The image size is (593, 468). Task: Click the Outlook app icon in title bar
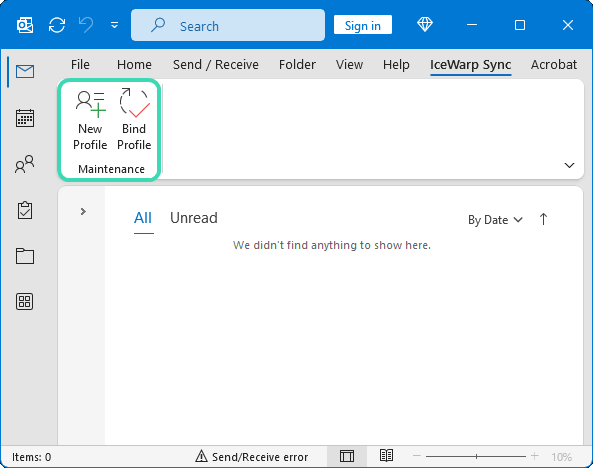coord(25,25)
